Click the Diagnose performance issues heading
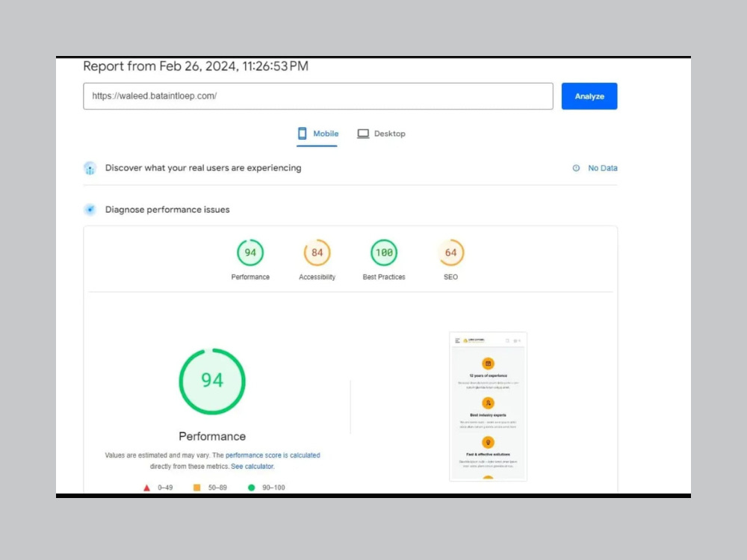 [x=167, y=210]
